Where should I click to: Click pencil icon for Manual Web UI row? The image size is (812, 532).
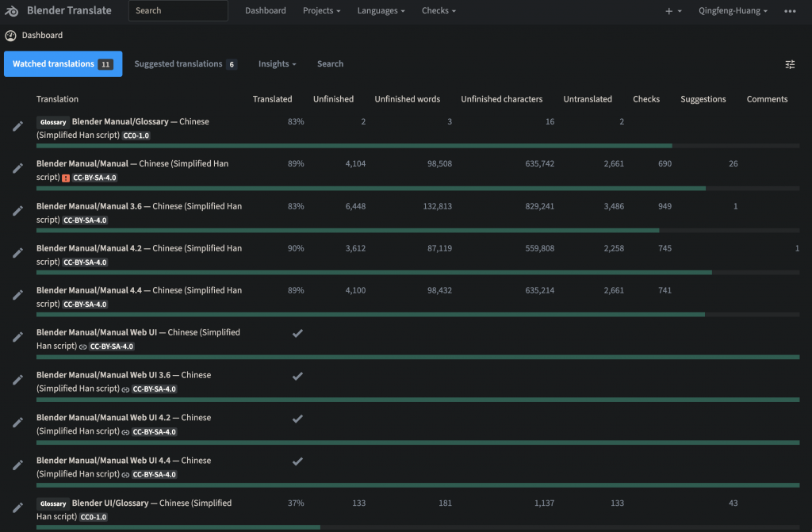17,337
